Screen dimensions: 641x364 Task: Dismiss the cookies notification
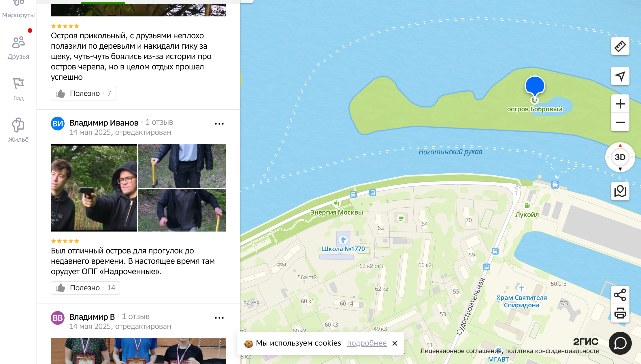395,343
